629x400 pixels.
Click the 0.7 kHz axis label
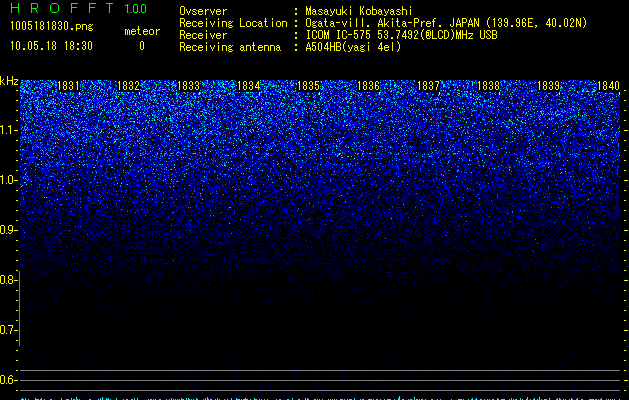(8, 330)
